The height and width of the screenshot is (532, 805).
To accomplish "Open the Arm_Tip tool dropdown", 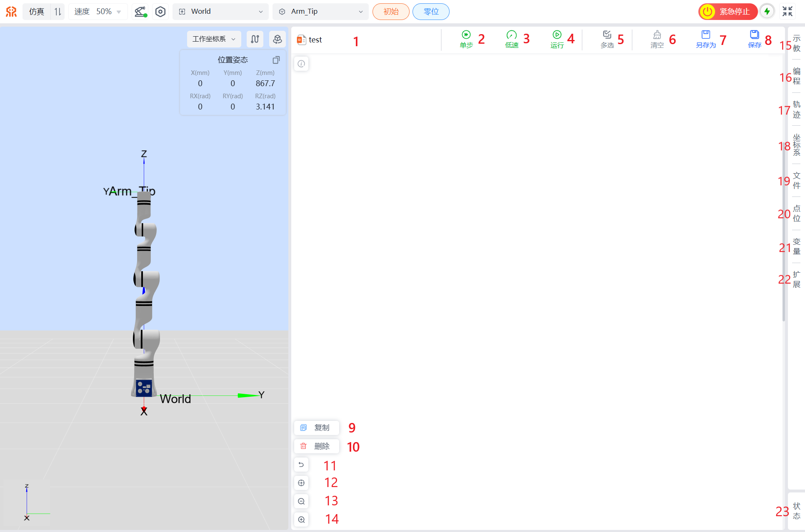I will pos(320,12).
